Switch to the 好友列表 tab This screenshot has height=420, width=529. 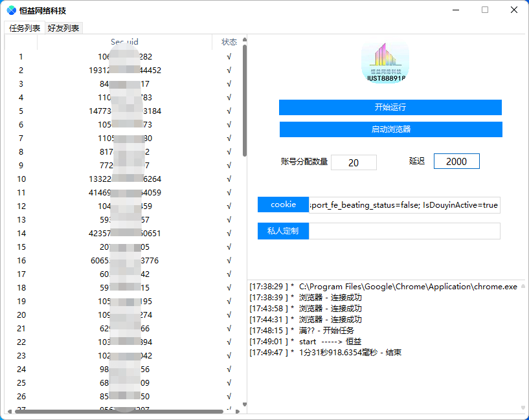coord(63,27)
